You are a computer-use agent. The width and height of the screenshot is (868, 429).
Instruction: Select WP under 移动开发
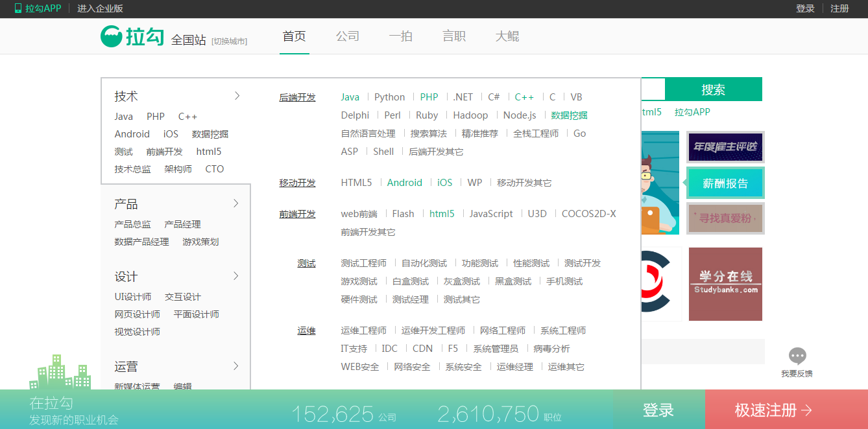pyautogui.click(x=475, y=183)
